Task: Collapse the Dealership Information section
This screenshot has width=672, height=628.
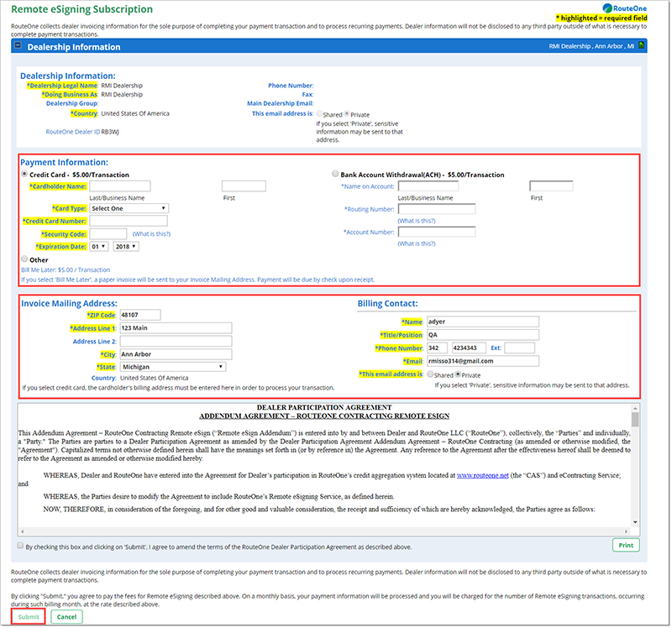Action: 18,45
